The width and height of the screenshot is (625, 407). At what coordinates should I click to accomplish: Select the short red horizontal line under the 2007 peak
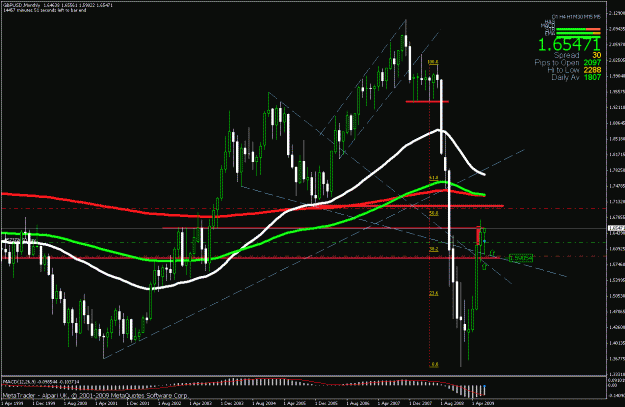(427, 102)
